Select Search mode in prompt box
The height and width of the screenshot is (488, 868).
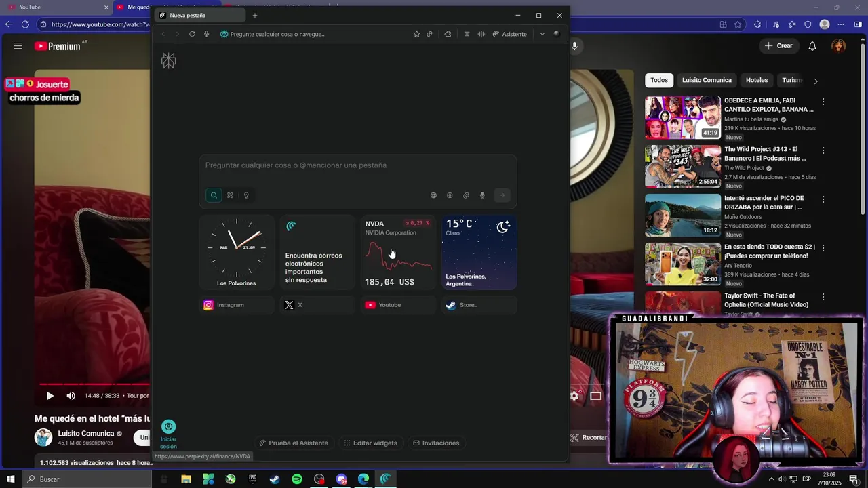coord(214,195)
